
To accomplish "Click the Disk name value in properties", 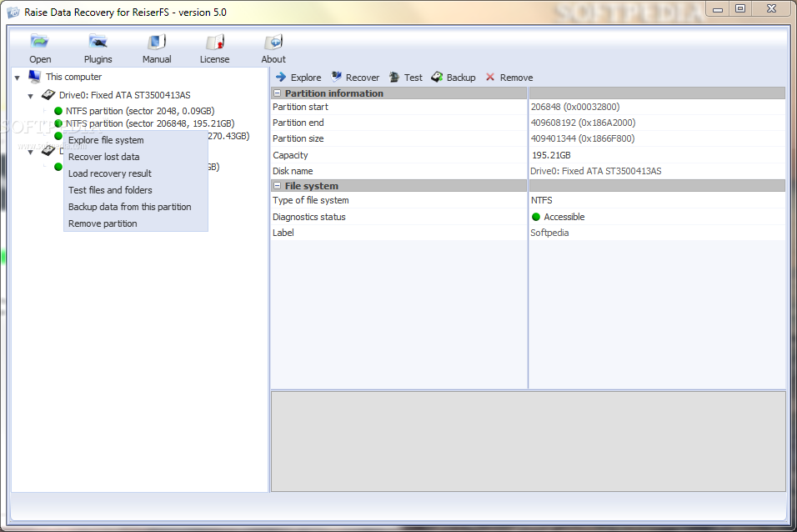I will [596, 171].
